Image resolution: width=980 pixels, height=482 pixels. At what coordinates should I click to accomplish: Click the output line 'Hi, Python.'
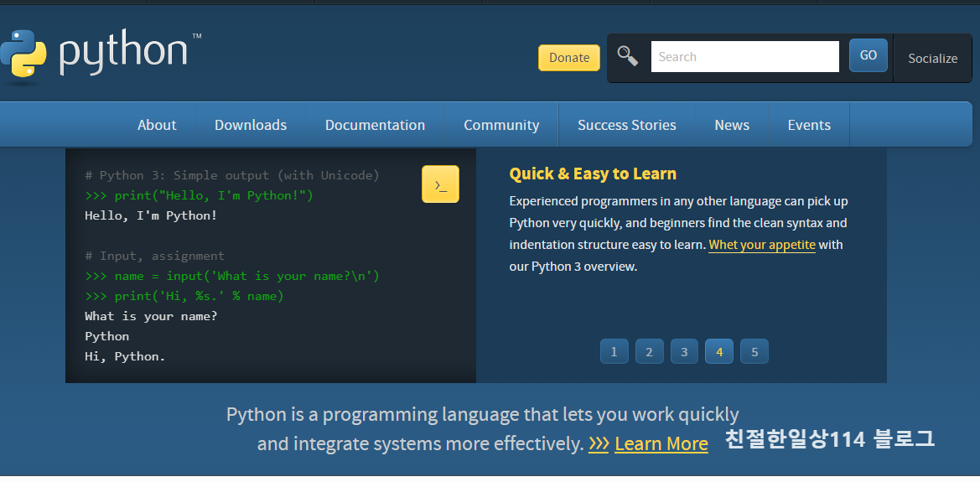pos(125,356)
